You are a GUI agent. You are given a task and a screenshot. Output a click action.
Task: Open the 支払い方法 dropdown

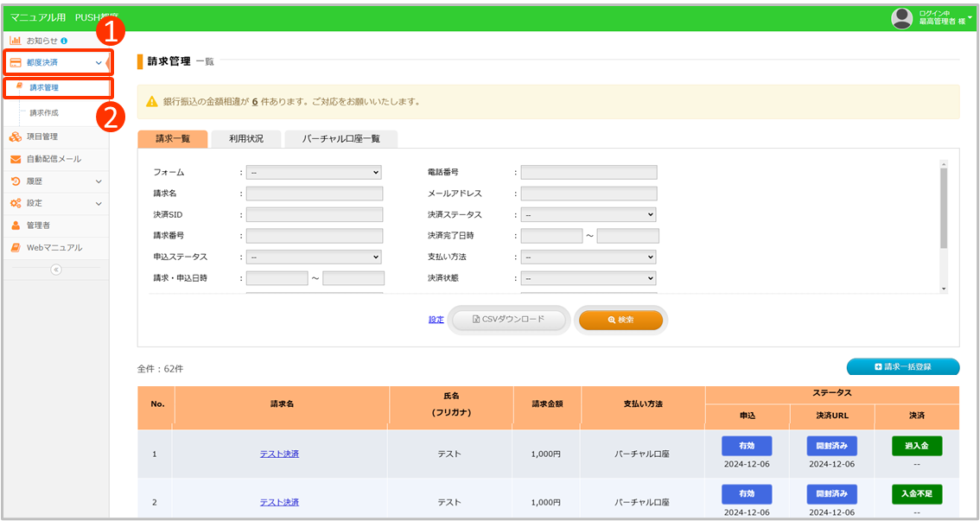(588, 257)
